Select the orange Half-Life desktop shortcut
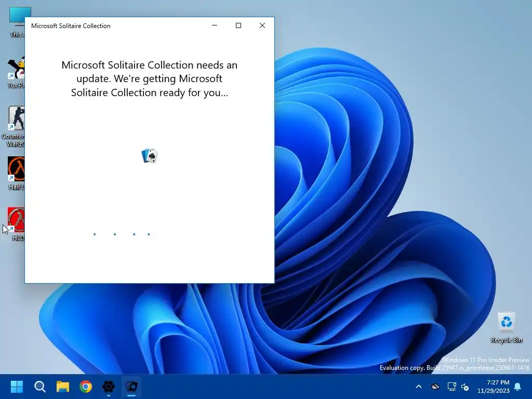Screen dimensions: 532x399 [16, 173]
